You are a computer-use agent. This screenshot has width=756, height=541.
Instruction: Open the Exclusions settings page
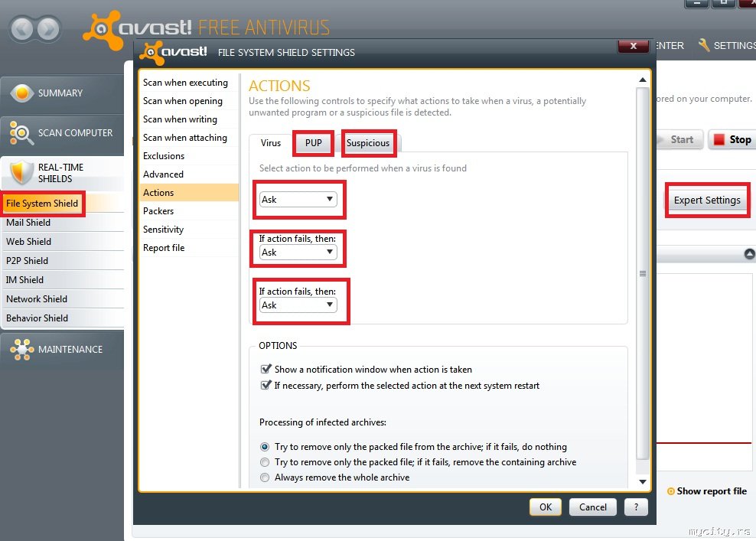[x=188, y=156]
